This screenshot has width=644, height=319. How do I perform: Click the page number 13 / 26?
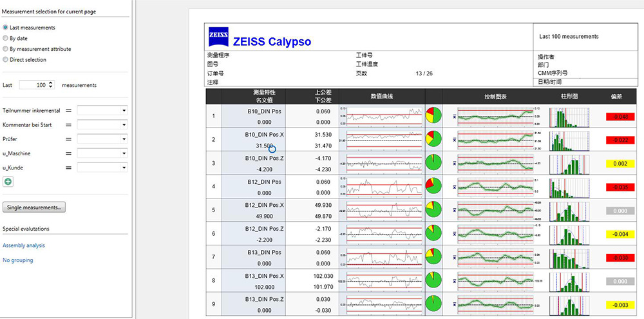(x=424, y=73)
